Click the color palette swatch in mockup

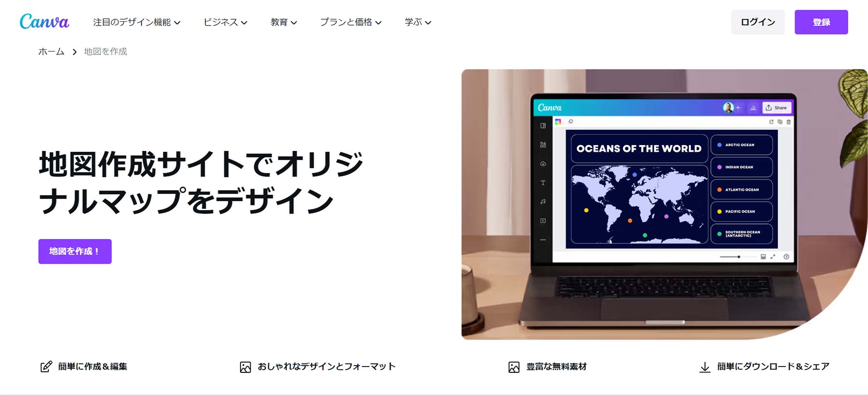[558, 122]
